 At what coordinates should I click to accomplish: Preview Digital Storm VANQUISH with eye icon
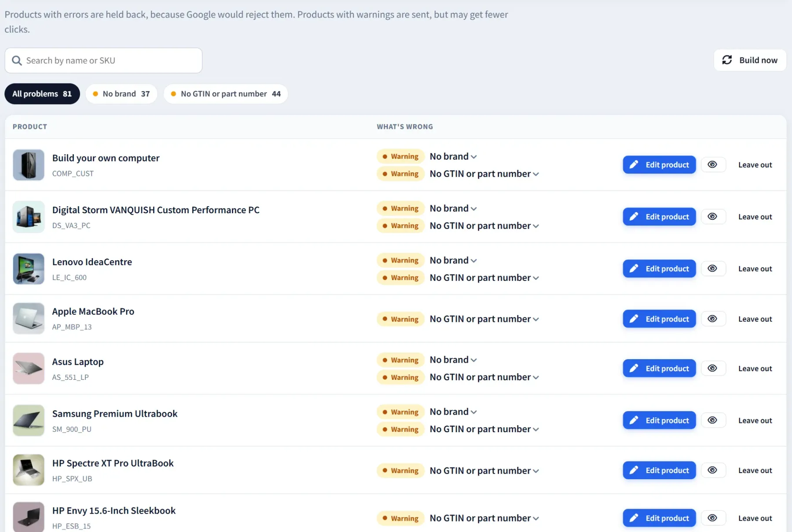coord(712,216)
